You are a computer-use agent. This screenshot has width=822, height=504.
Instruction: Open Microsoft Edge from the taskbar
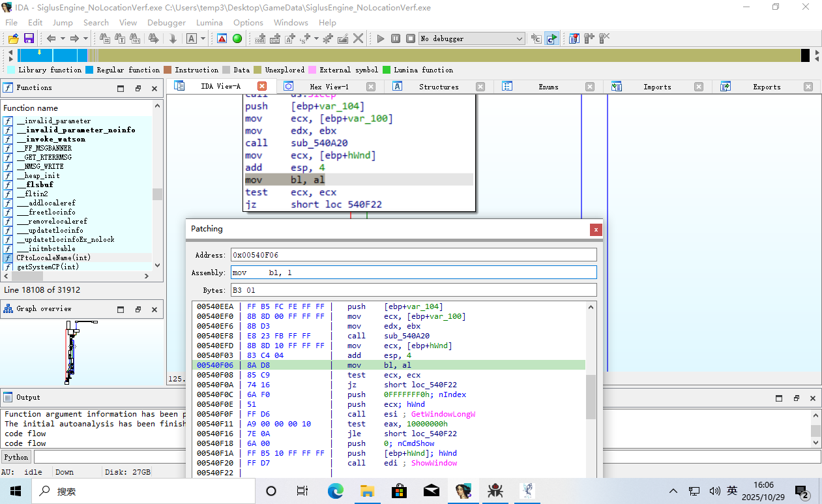pos(335,491)
